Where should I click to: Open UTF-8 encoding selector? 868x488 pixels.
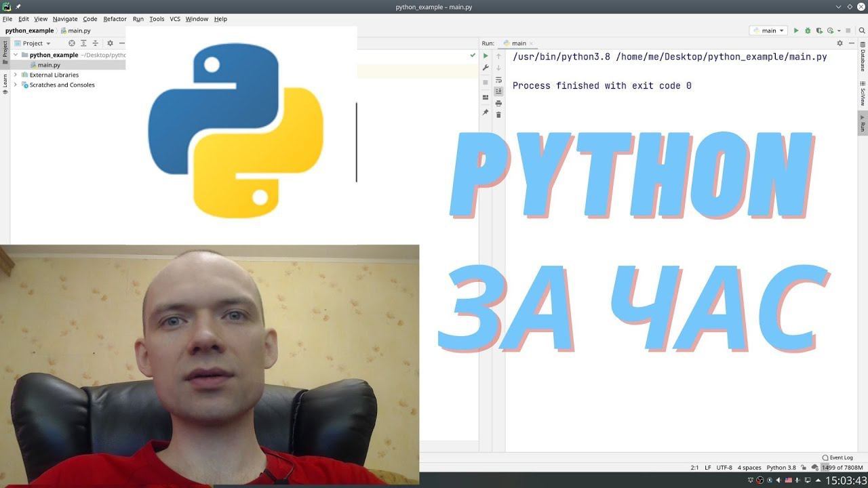coord(724,468)
